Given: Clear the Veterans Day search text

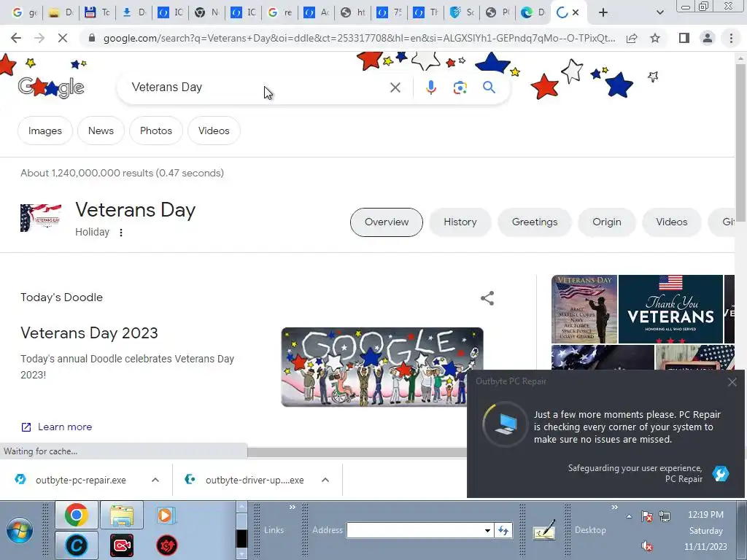Looking at the screenshot, I should (395, 87).
